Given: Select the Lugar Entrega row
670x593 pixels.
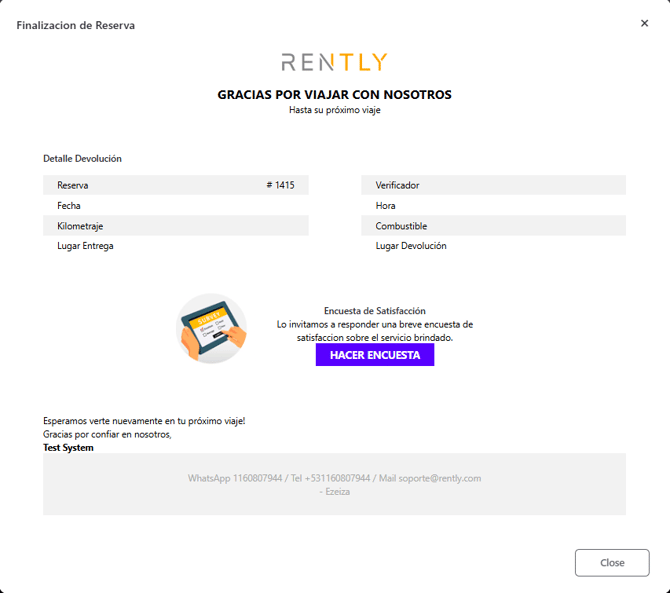Looking at the screenshot, I should [x=175, y=246].
